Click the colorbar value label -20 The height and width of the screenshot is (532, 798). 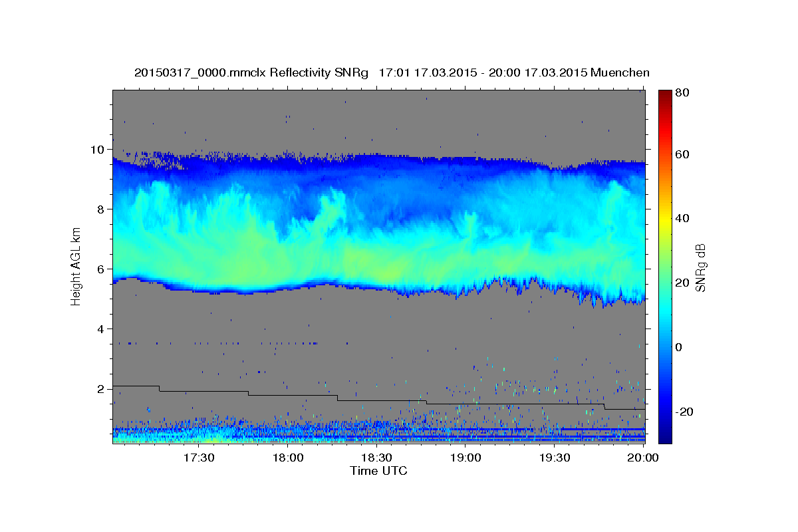(x=684, y=412)
